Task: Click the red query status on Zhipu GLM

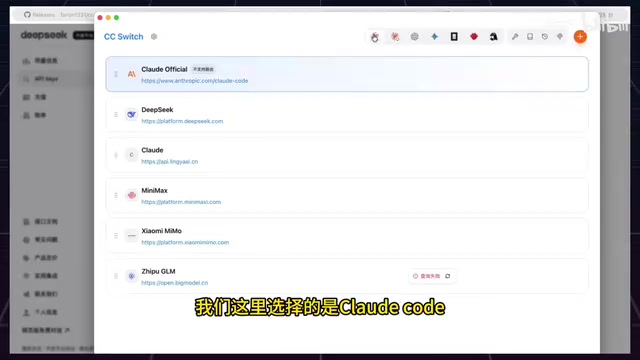Action: point(427,276)
